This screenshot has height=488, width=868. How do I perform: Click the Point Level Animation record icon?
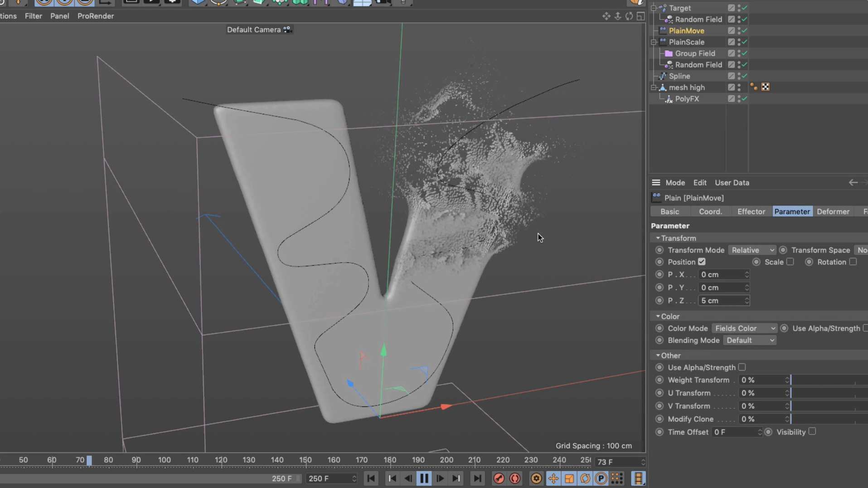[x=616, y=478]
